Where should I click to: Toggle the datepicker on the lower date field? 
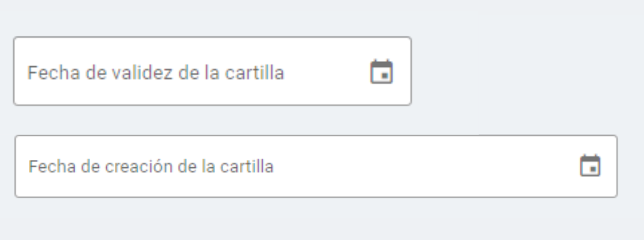[x=590, y=166]
